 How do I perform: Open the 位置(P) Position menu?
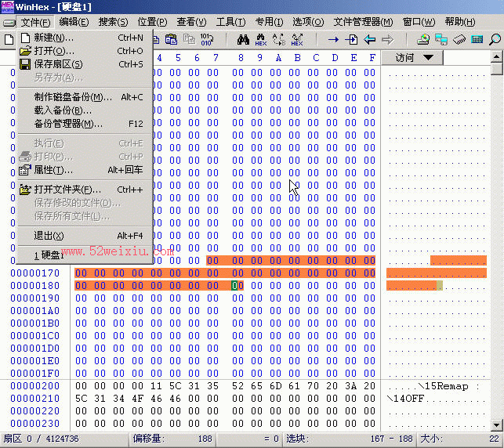click(x=152, y=22)
